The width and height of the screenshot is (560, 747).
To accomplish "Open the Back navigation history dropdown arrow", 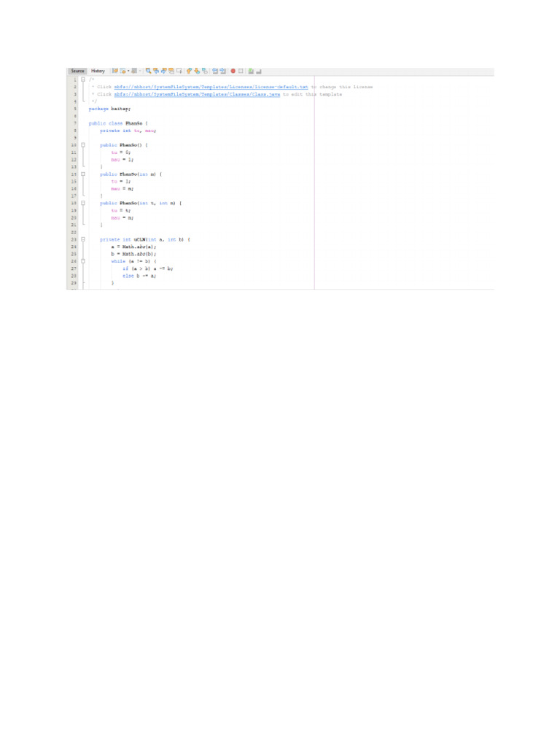I will tap(128, 71).
